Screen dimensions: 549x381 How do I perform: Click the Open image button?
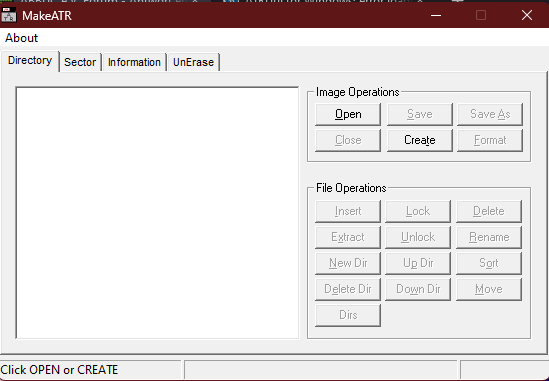pyautogui.click(x=348, y=114)
